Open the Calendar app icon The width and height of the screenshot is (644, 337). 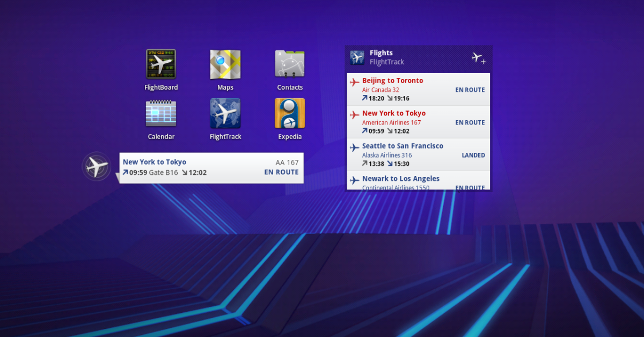(161, 113)
